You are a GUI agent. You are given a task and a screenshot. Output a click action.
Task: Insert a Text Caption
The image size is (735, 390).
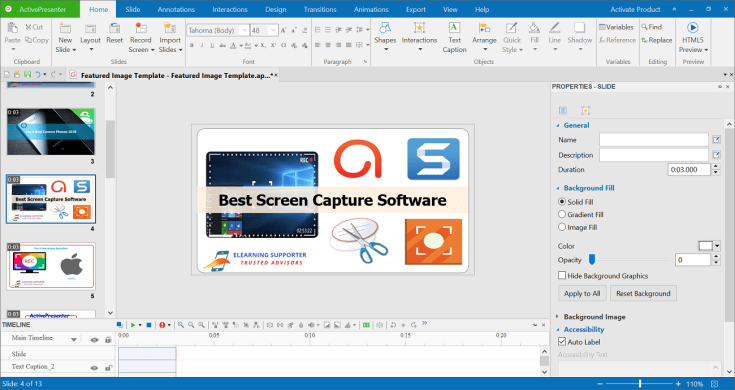pyautogui.click(x=454, y=38)
